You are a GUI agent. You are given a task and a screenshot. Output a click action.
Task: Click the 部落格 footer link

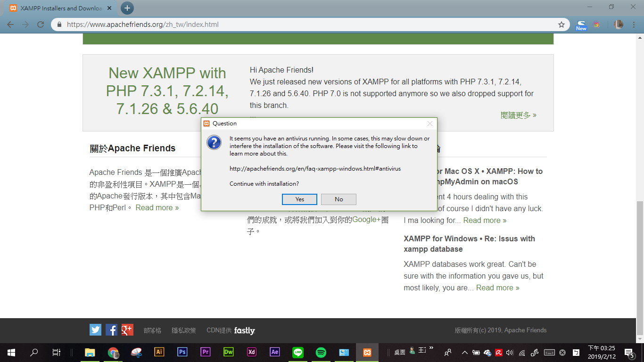pyautogui.click(x=152, y=330)
